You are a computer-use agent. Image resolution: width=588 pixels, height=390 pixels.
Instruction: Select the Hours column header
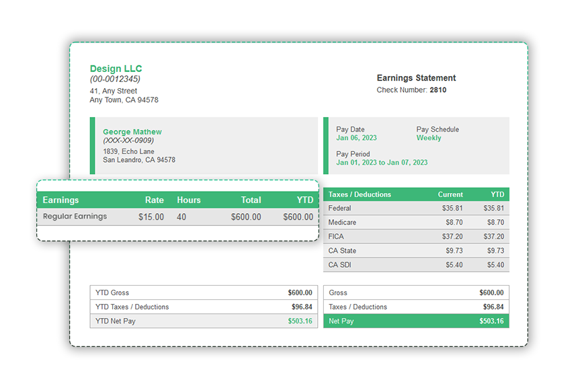click(188, 200)
